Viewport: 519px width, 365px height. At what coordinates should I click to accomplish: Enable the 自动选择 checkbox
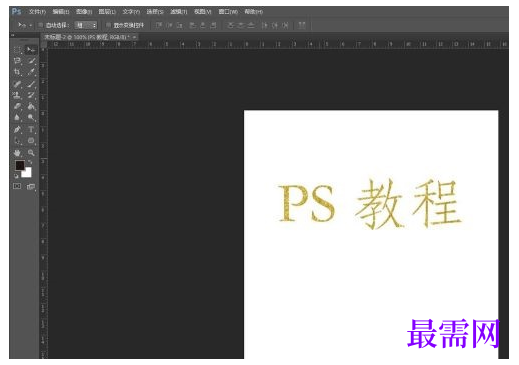41,25
